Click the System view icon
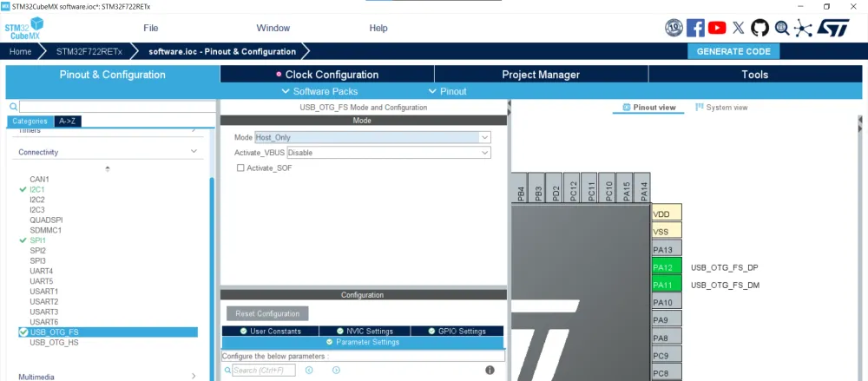This screenshot has width=868, height=381. click(x=700, y=108)
